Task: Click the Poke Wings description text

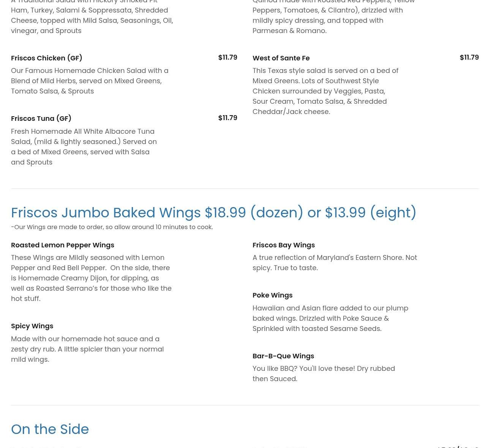Action: [330, 318]
